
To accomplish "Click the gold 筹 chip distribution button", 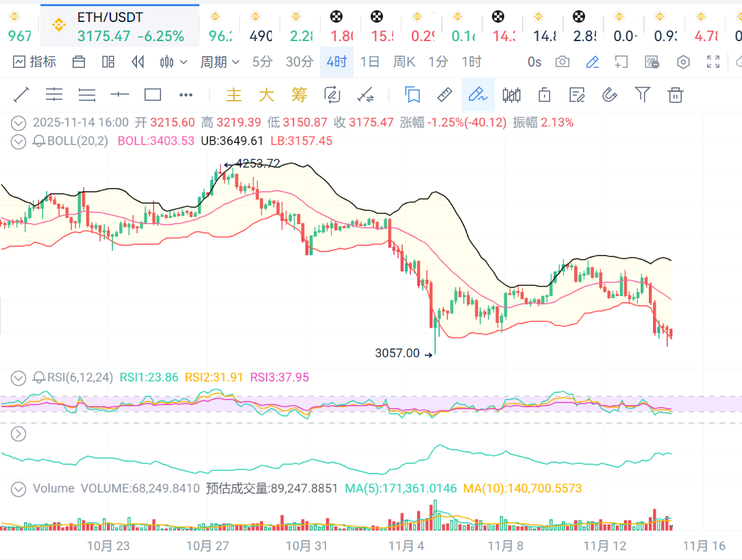I will (x=299, y=95).
